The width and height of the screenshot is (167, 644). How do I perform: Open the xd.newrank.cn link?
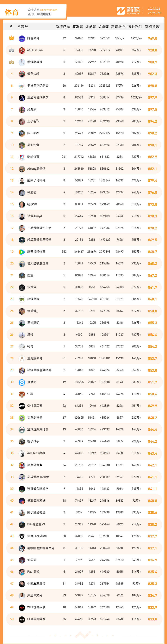[48, 10]
